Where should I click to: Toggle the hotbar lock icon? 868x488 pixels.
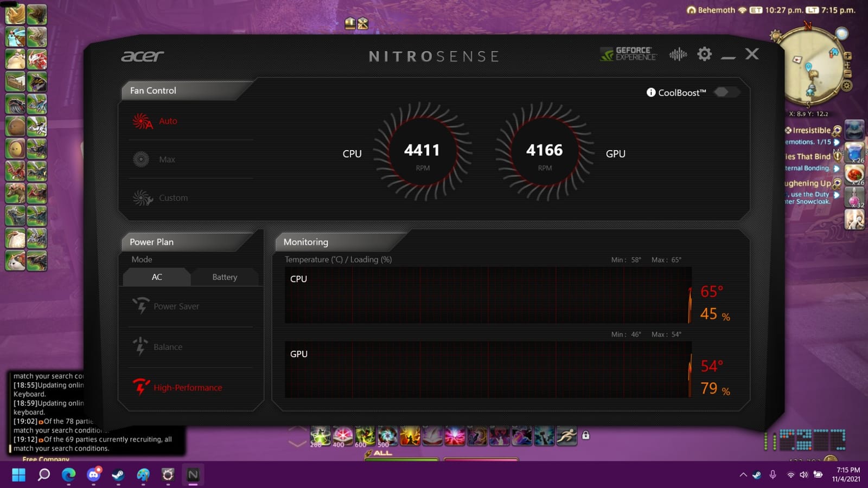click(x=586, y=435)
